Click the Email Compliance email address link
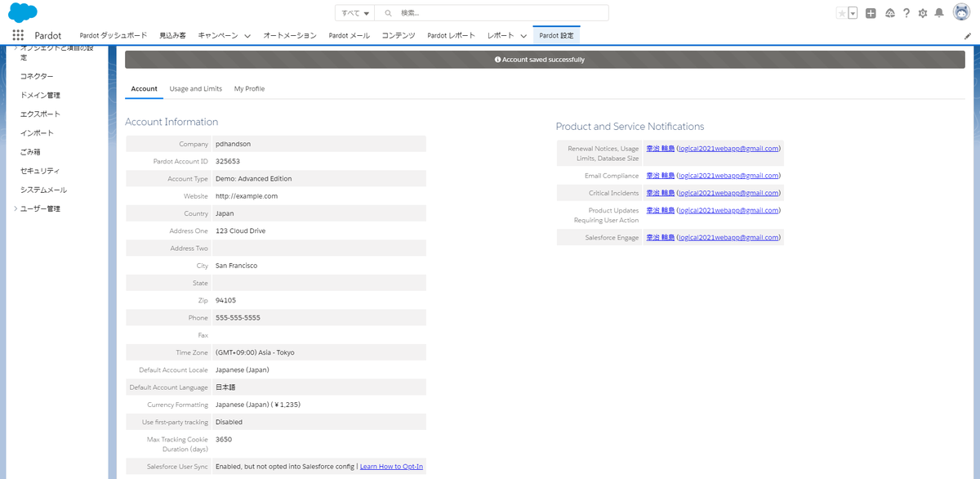 coord(728,175)
